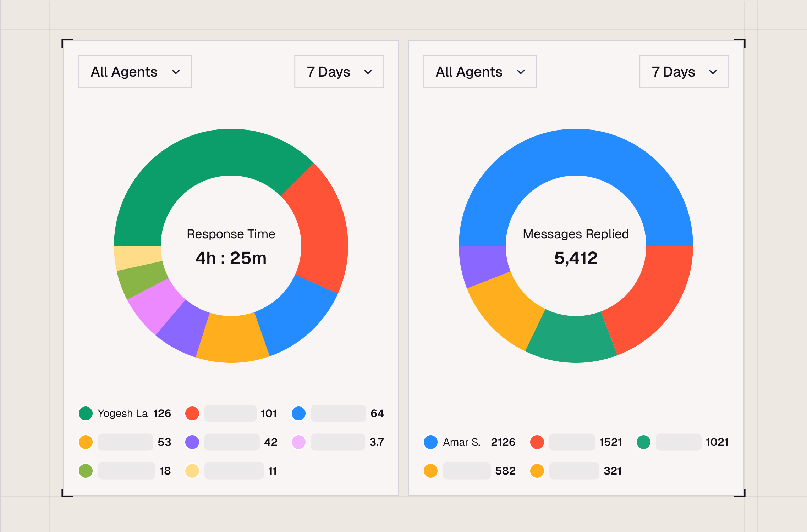Click the large blue Messages Replied donut segment
The image size is (807, 532).
click(x=576, y=152)
